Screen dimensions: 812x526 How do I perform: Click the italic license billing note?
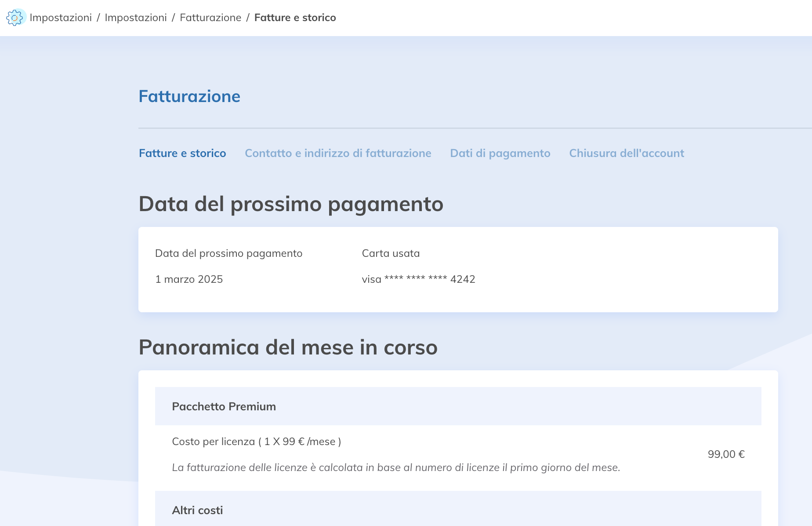pyautogui.click(x=396, y=468)
